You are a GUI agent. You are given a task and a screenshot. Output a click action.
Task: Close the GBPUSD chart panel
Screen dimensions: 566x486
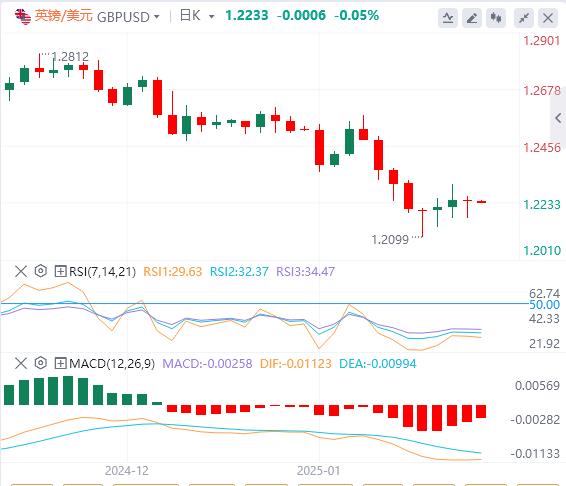click(548, 17)
